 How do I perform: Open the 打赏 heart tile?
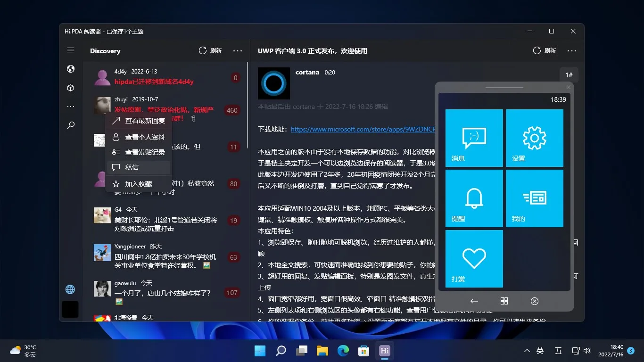tap(474, 259)
